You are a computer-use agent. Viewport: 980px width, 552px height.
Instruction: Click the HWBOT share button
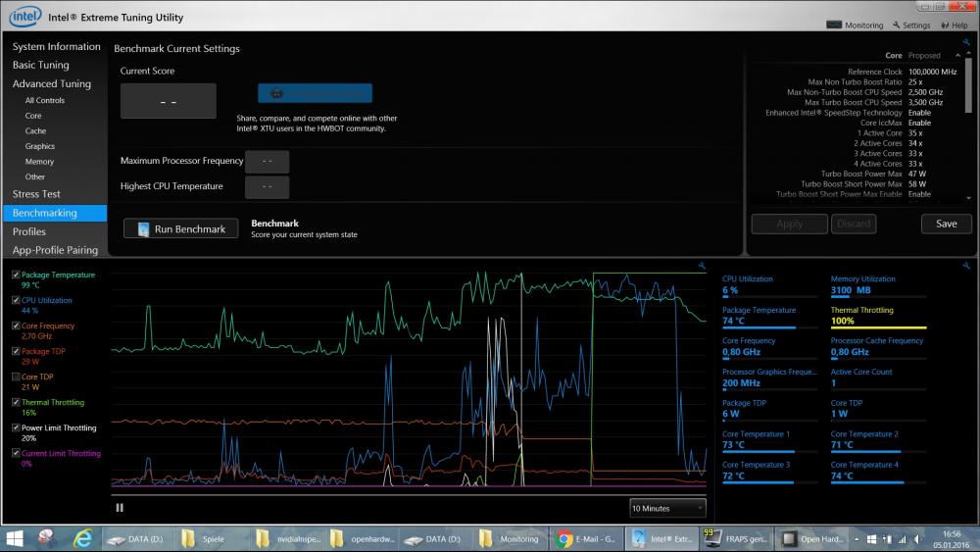point(315,93)
